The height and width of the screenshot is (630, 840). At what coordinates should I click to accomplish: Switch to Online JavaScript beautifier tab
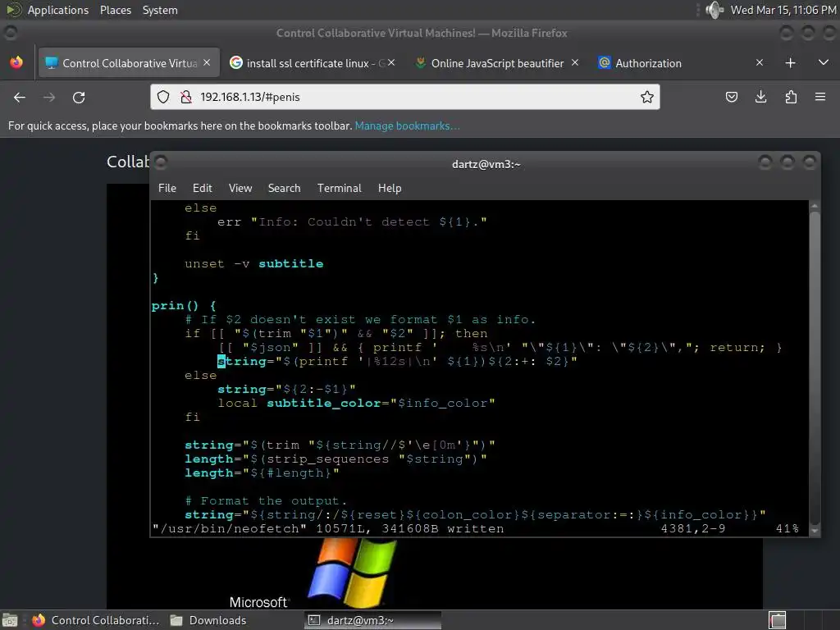pyautogui.click(x=497, y=63)
